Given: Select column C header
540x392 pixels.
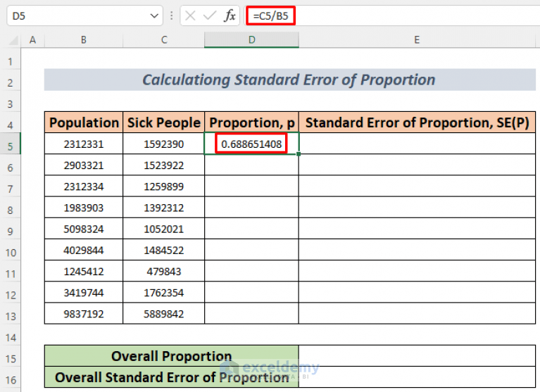Looking at the screenshot, I should pos(164,40).
